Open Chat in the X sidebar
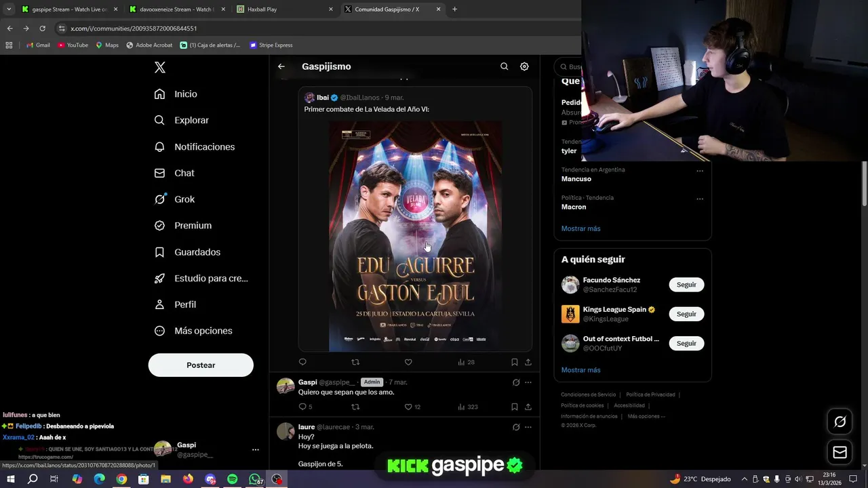The height and width of the screenshot is (488, 868). tap(174, 173)
